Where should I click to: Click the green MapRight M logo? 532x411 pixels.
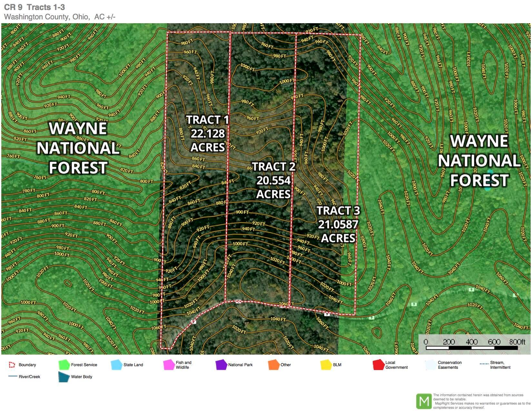pyautogui.click(x=424, y=401)
